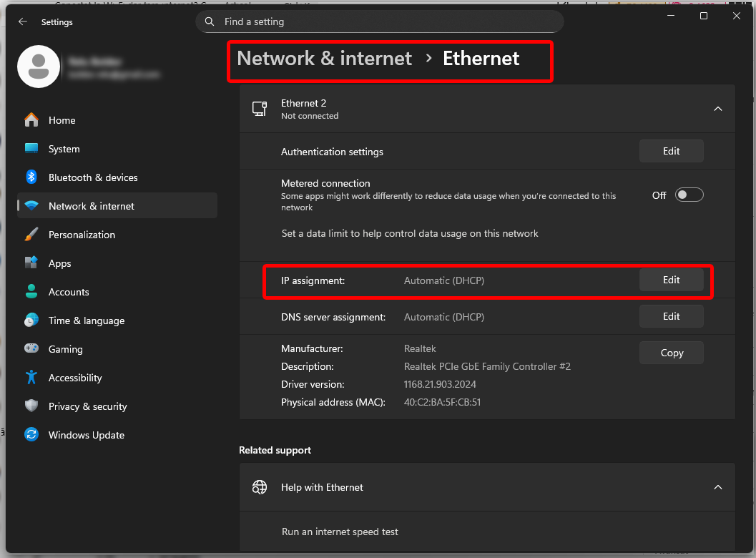Copy the network adapter details
Screen dimensions: 756x558
(x=671, y=352)
